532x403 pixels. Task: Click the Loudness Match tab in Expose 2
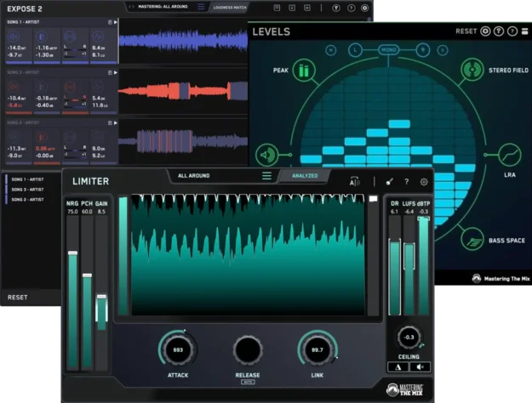(230, 7)
